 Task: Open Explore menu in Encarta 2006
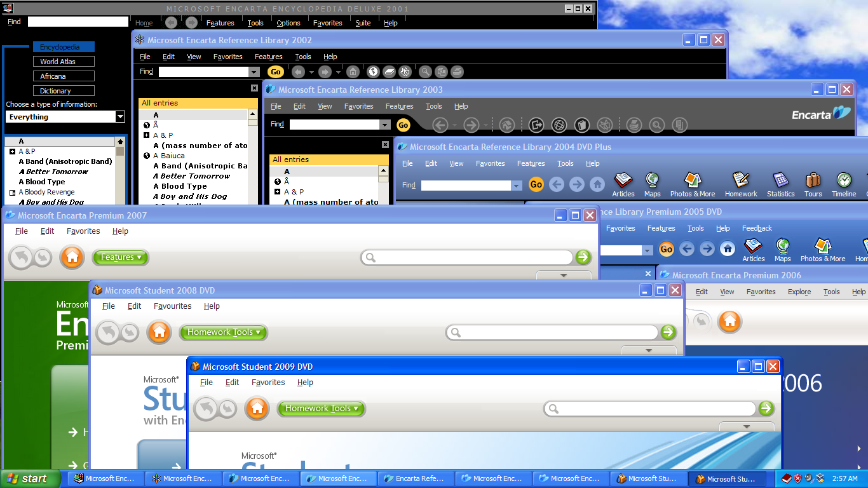(799, 292)
